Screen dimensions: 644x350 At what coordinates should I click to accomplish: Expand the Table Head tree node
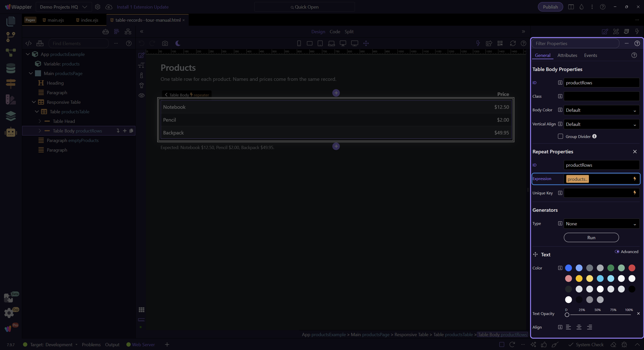point(40,121)
